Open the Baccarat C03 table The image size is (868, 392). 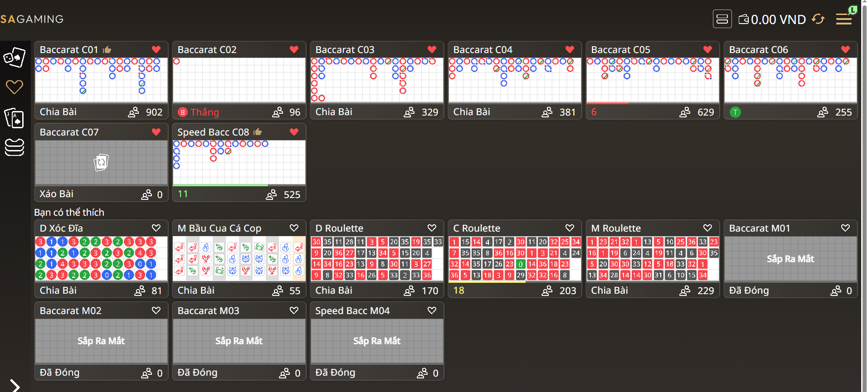[x=376, y=80]
